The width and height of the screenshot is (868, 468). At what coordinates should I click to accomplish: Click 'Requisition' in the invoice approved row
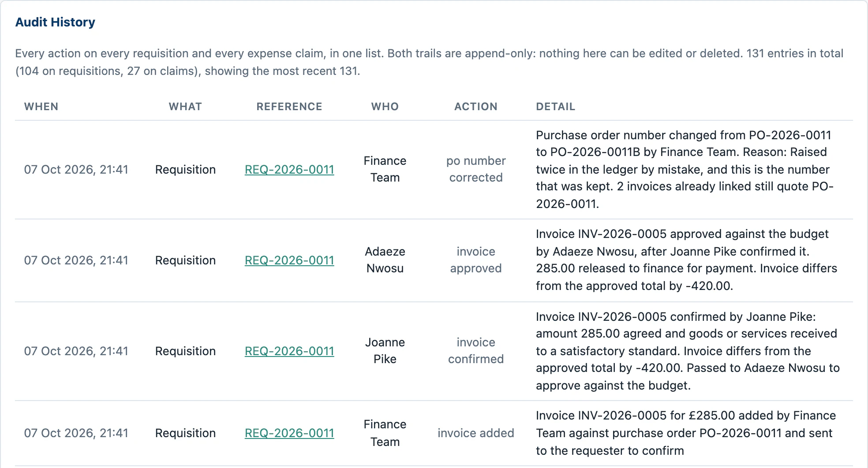point(185,260)
